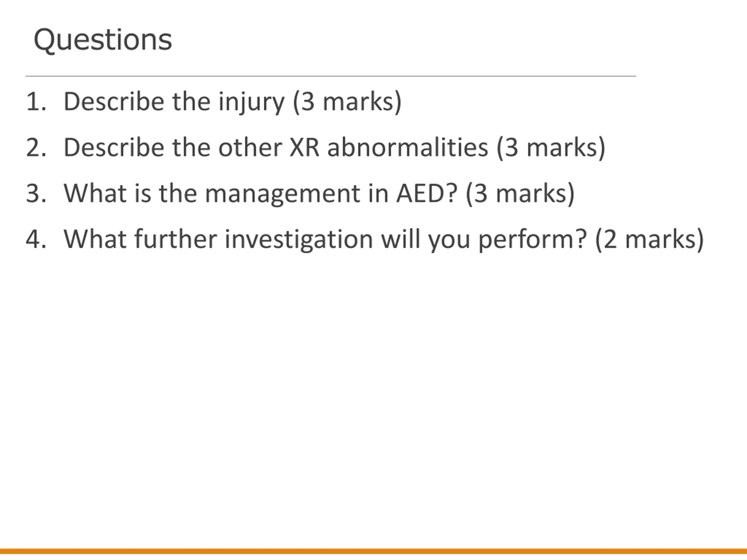Select the "What is the management" question
747x560 pixels.
pos(260,194)
